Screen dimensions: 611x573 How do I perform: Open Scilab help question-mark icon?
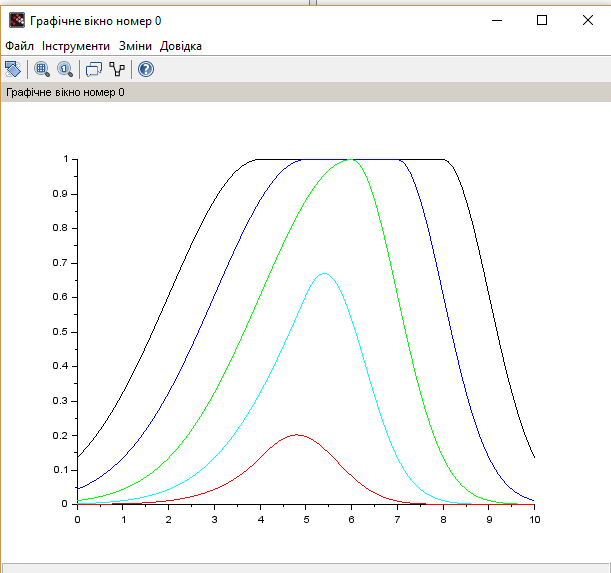click(146, 69)
